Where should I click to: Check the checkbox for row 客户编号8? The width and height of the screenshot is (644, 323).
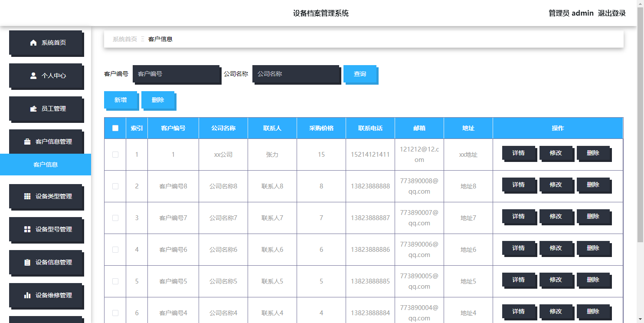115,186
